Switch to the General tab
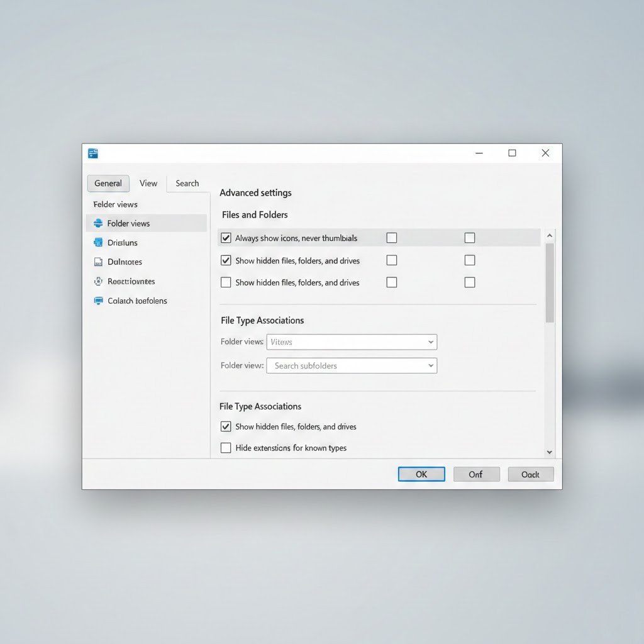This screenshot has height=644, width=644. point(108,184)
